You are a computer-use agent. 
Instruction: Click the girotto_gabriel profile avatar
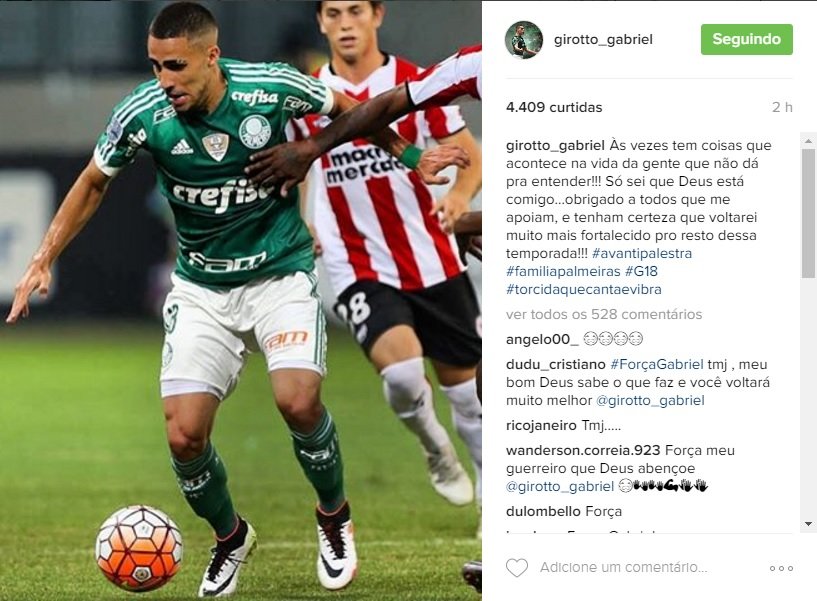click(x=524, y=40)
